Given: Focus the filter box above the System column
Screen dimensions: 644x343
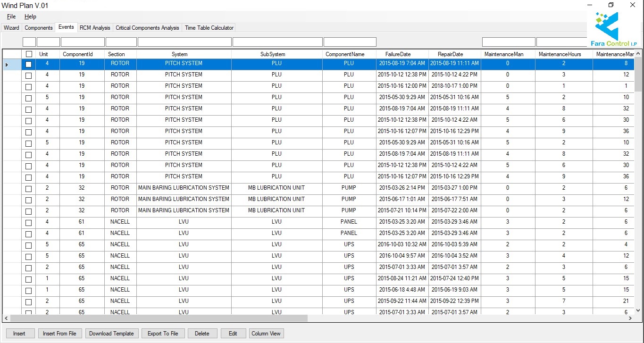Looking at the screenshot, I should coord(184,42).
